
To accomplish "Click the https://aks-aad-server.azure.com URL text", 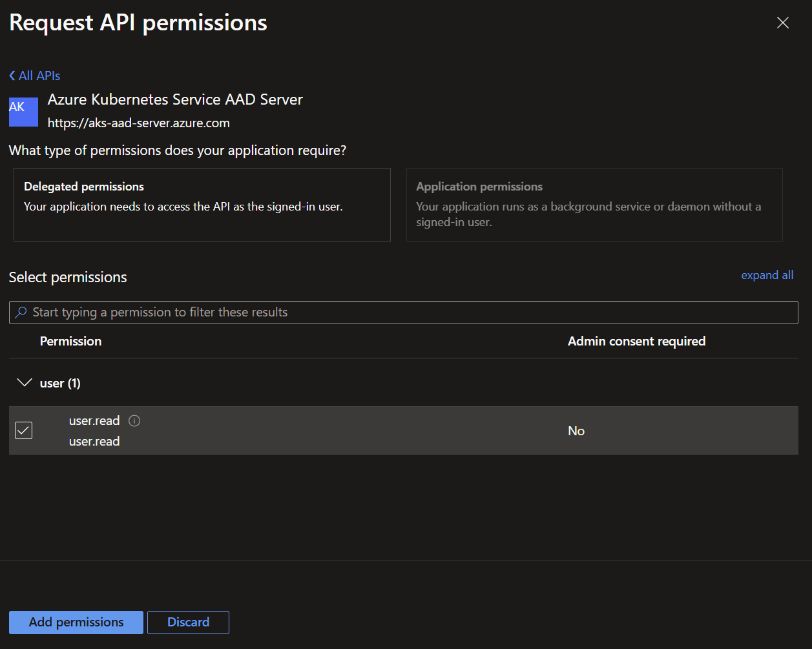I will pos(139,123).
